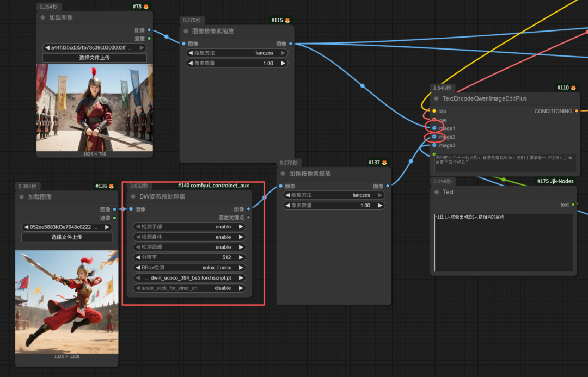Image resolution: width=588 pixels, height=377 pixels.
Task: Click the image3 input port
Action: [434, 145]
